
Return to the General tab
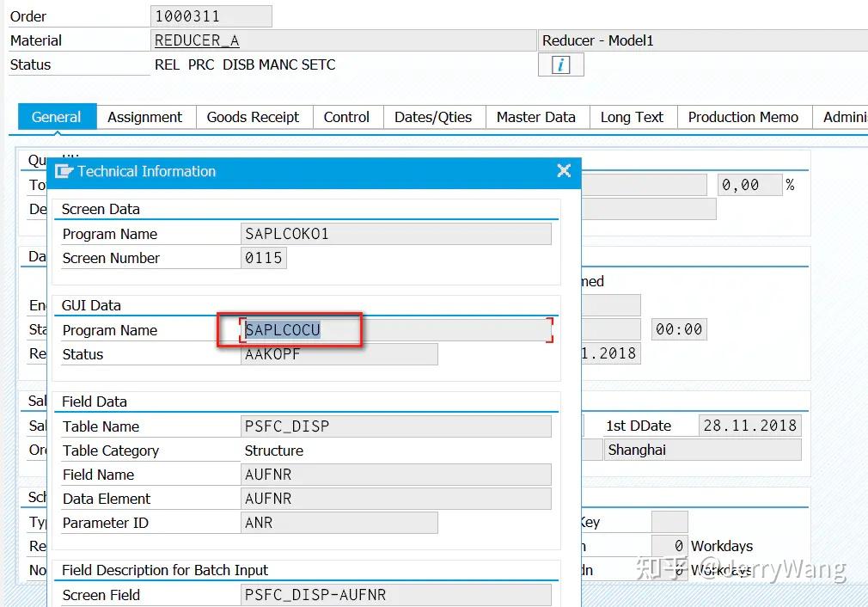[x=56, y=117]
